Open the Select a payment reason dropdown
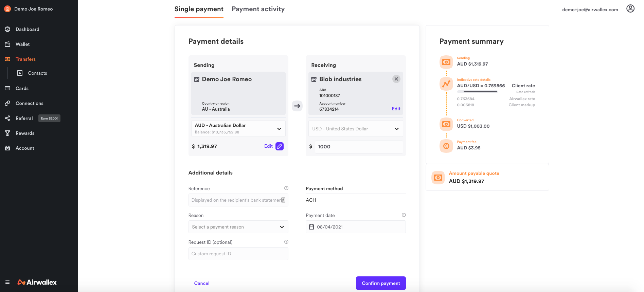 (238, 227)
